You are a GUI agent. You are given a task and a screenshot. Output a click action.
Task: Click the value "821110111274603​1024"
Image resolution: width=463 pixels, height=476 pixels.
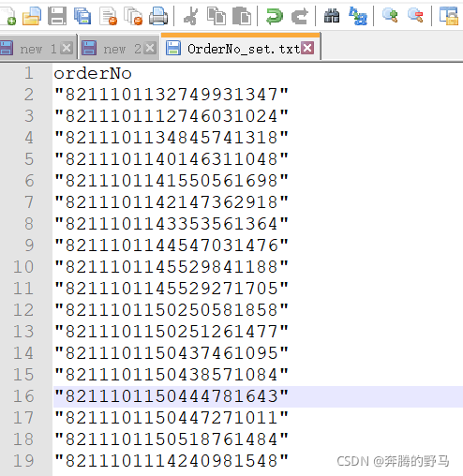(x=172, y=116)
